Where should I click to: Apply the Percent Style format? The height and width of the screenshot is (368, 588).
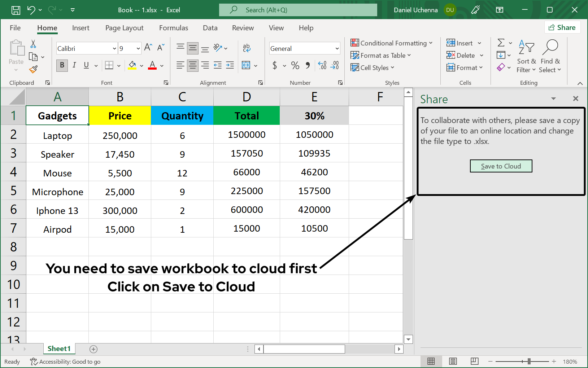295,65
